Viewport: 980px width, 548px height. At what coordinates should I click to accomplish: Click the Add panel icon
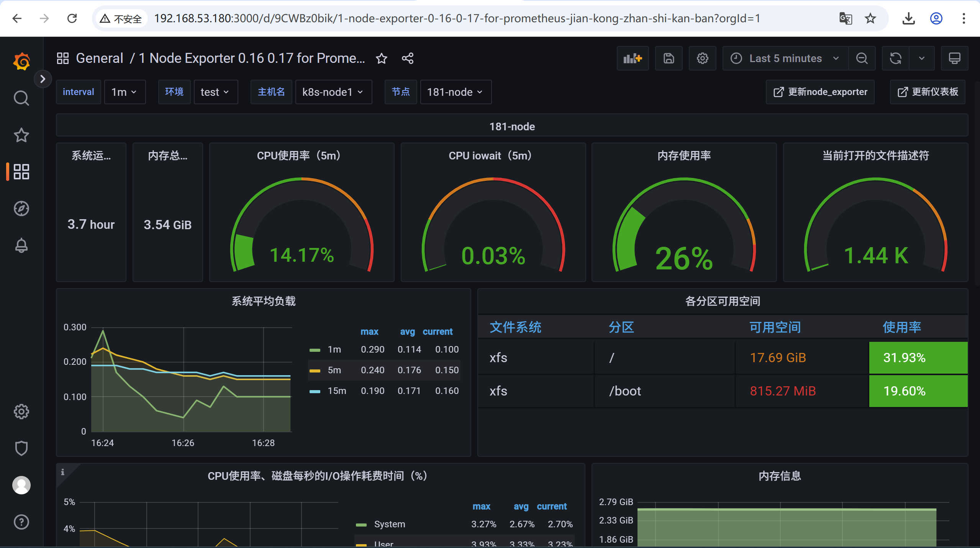click(x=632, y=58)
